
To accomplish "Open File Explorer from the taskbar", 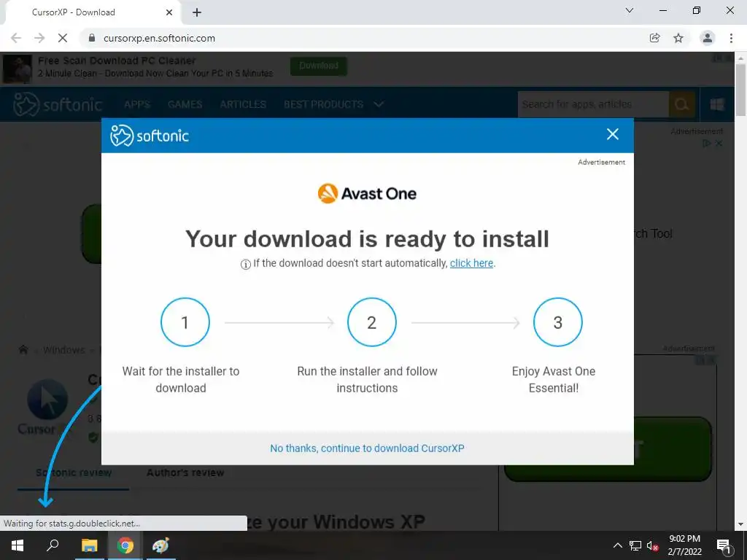I will (x=89, y=545).
